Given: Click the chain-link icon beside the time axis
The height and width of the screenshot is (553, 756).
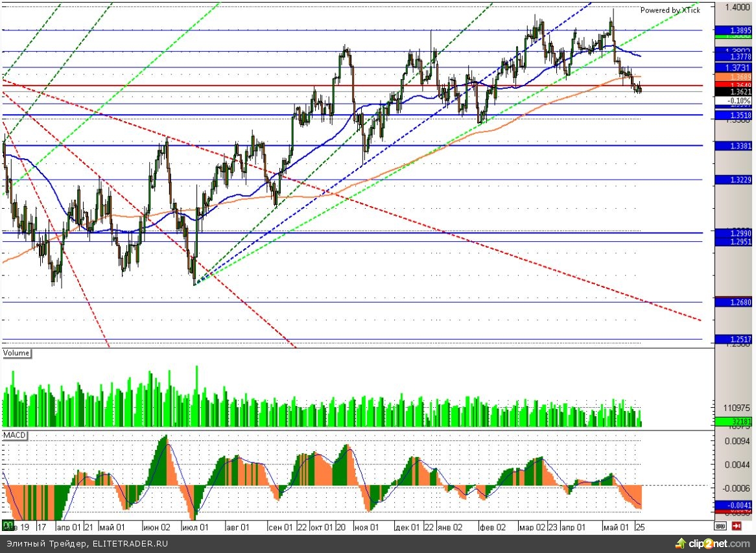Looking at the screenshot, I should tap(721, 526).
